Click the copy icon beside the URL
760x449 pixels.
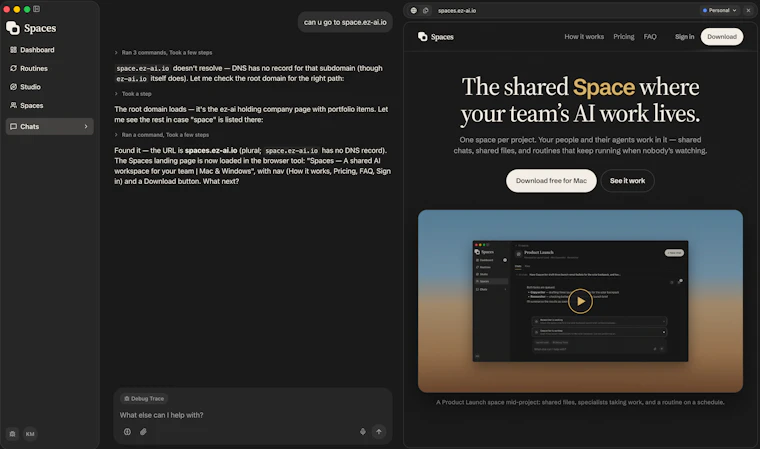tap(426, 10)
